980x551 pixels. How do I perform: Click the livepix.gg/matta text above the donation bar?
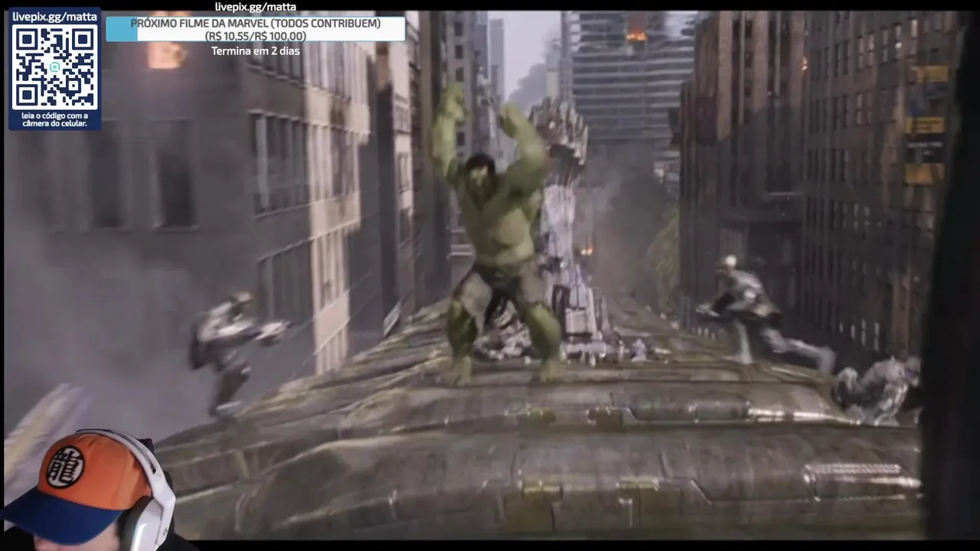255,7
